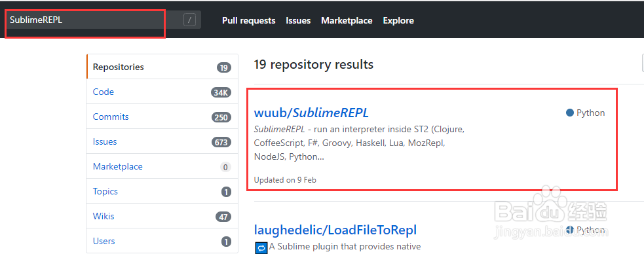The height and width of the screenshot is (254, 644).
Task: Select the Repositories filter in sidebar
Action: (x=162, y=67)
